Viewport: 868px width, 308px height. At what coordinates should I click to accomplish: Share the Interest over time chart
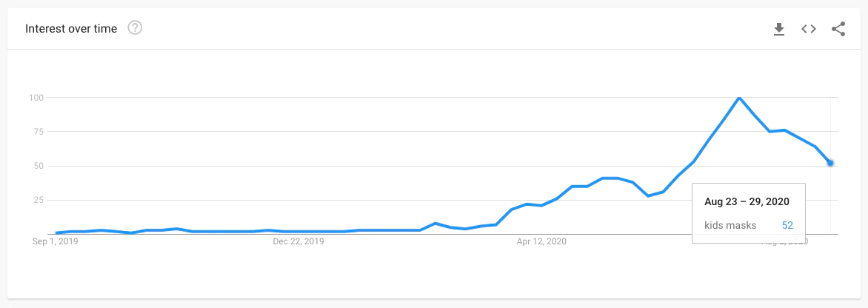[x=838, y=29]
